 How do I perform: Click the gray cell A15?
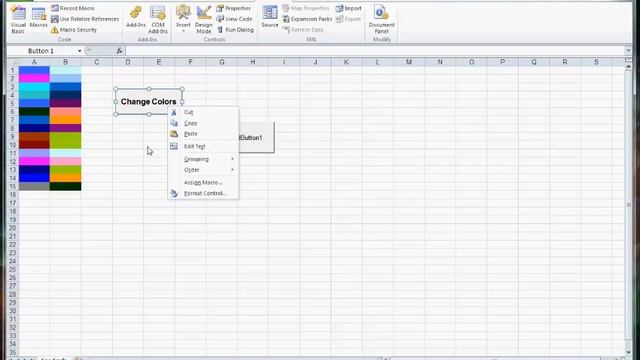pos(34,187)
